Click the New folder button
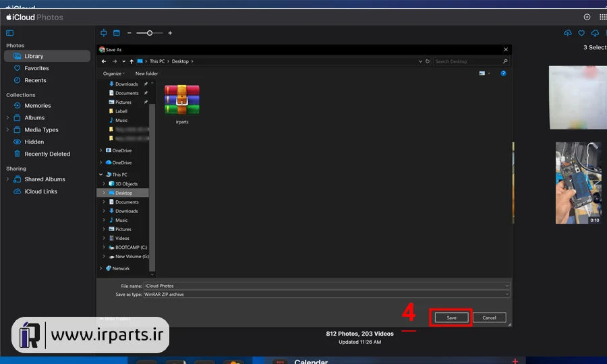Viewport: 607px width, 364px height. [x=146, y=73]
